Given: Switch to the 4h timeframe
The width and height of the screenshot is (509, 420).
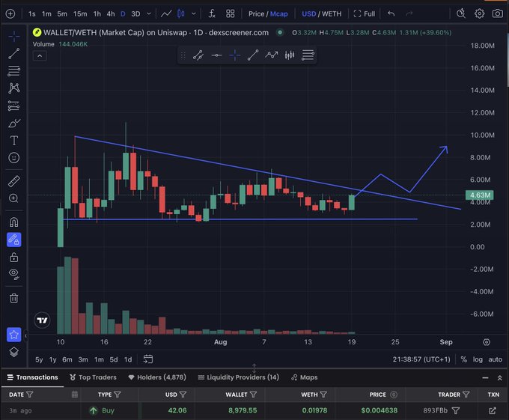Looking at the screenshot, I should click(x=111, y=13).
